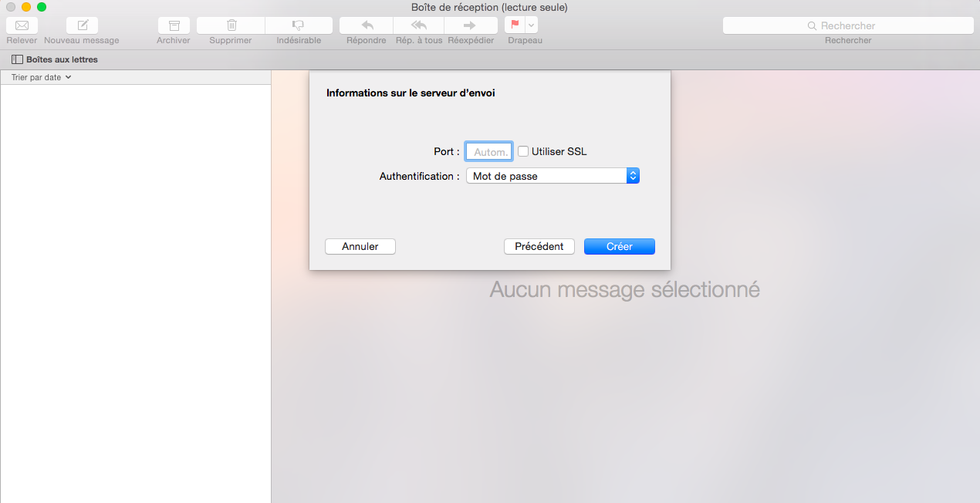980x503 pixels.
Task: Click the Supprimer trash icon
Action: (x=231, y=25)
